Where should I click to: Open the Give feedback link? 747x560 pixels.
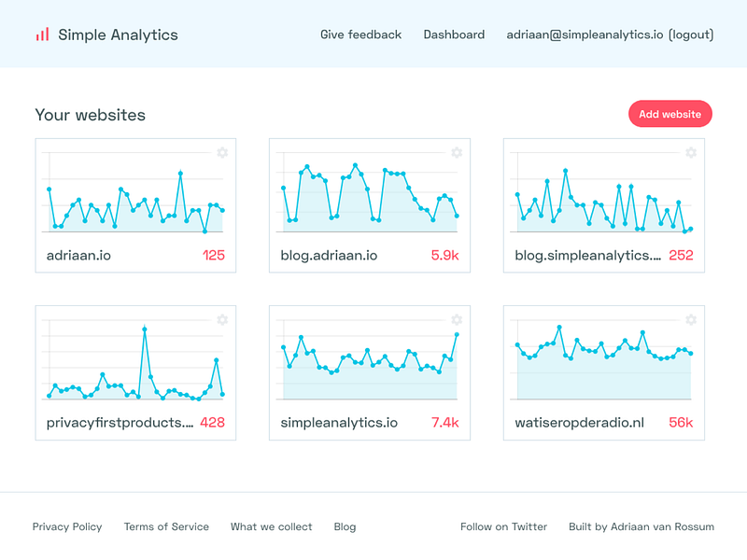[360, 35]
